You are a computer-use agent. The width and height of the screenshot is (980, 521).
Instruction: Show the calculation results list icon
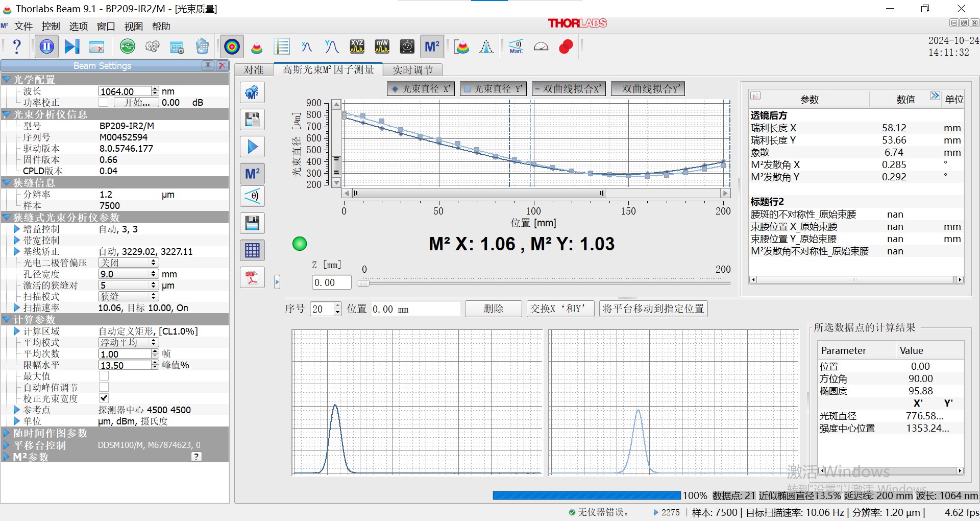(282, 47)
